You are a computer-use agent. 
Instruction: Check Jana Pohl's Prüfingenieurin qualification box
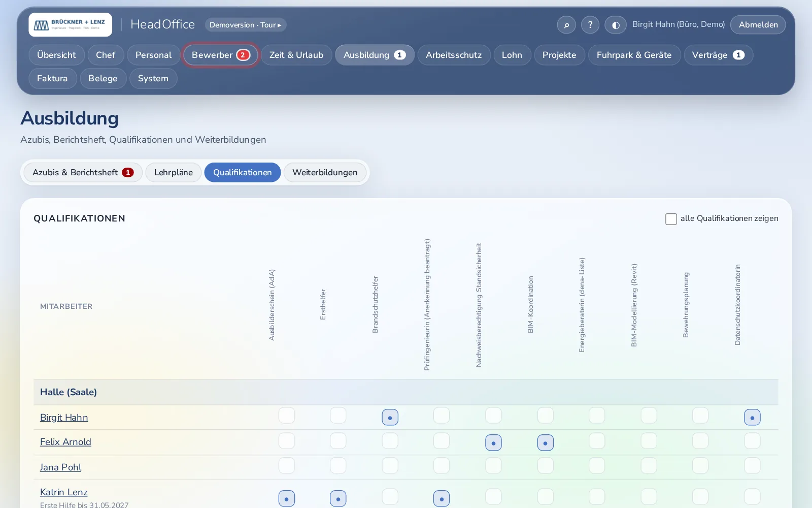tap(442, 466)
